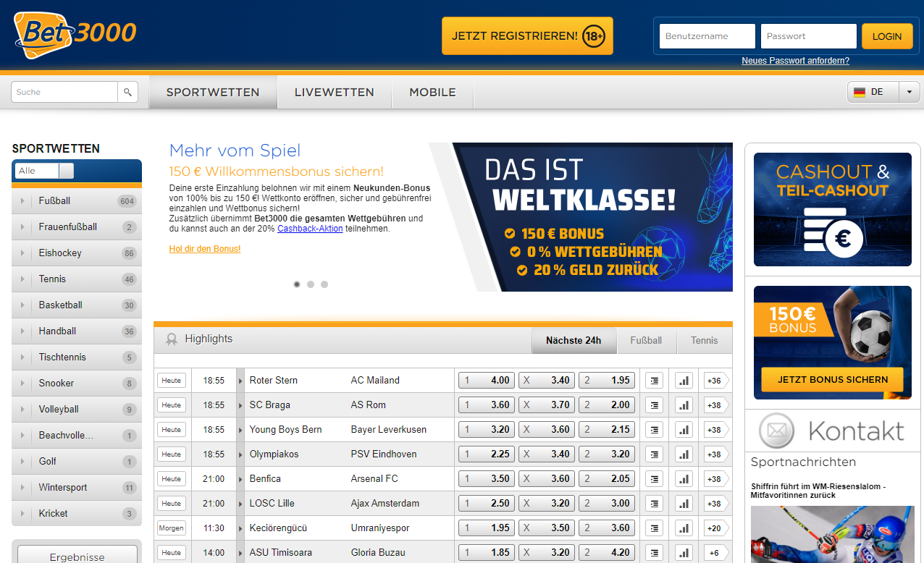The image size is (924, 563).
Task: Expand the Snooker category
Action: (x=77, y=384)
